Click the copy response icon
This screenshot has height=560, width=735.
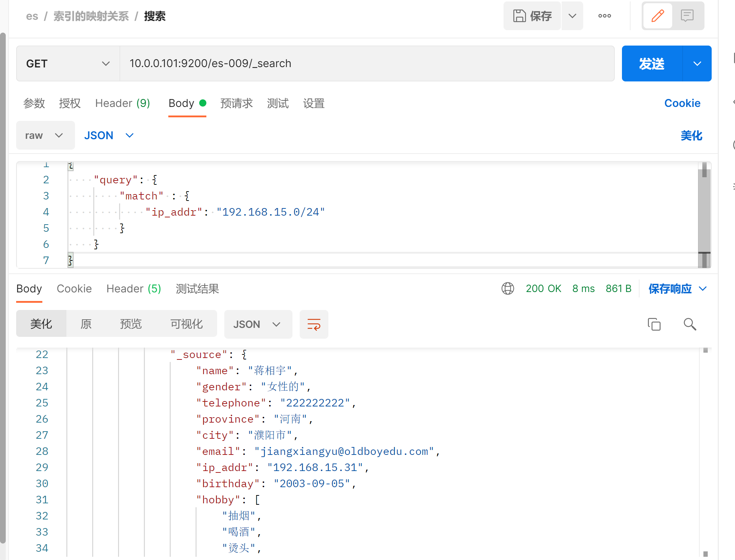[x=654, y=324]
